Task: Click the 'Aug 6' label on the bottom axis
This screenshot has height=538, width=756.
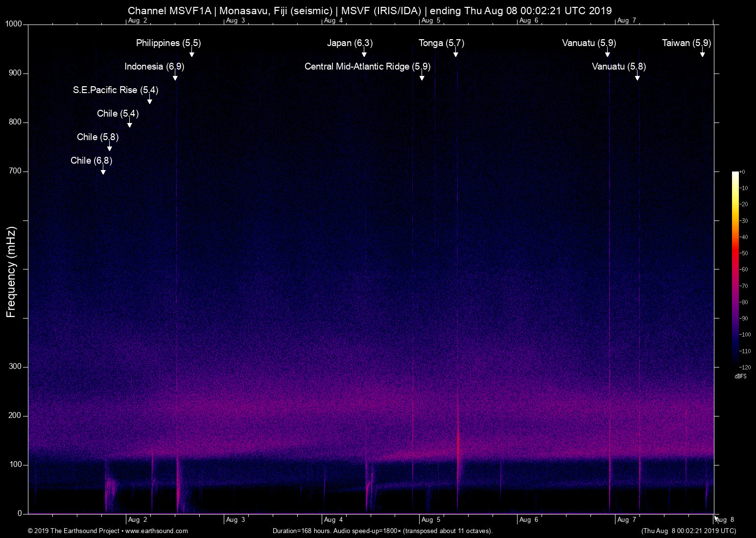Action: click(529, 520)
